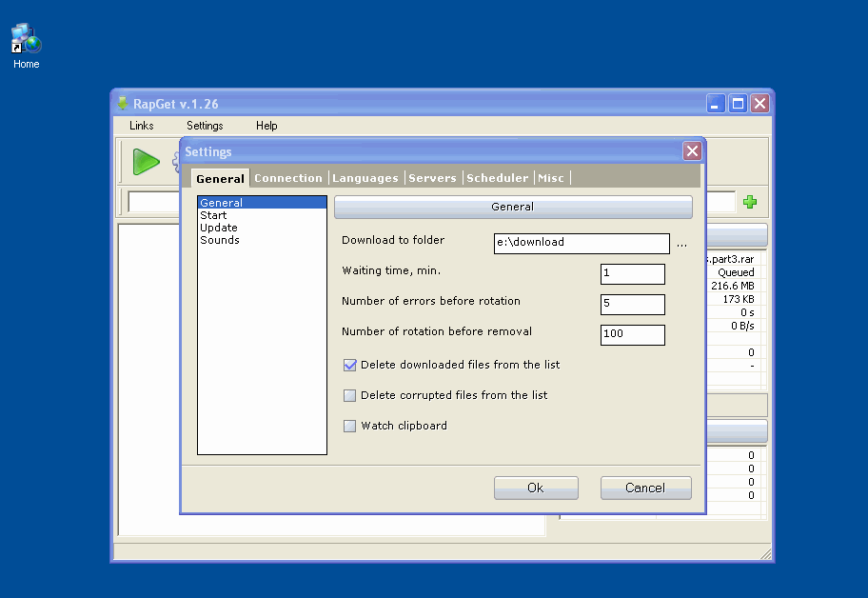868x598 pixels.
Task: Enable Watch clipboard checkbox
Action: click(x=350, y=426)
